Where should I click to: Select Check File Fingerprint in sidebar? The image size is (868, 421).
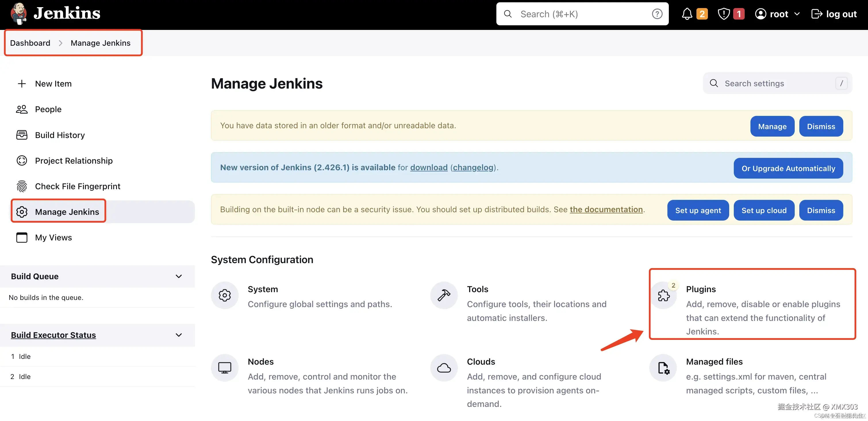click(77, 186)
